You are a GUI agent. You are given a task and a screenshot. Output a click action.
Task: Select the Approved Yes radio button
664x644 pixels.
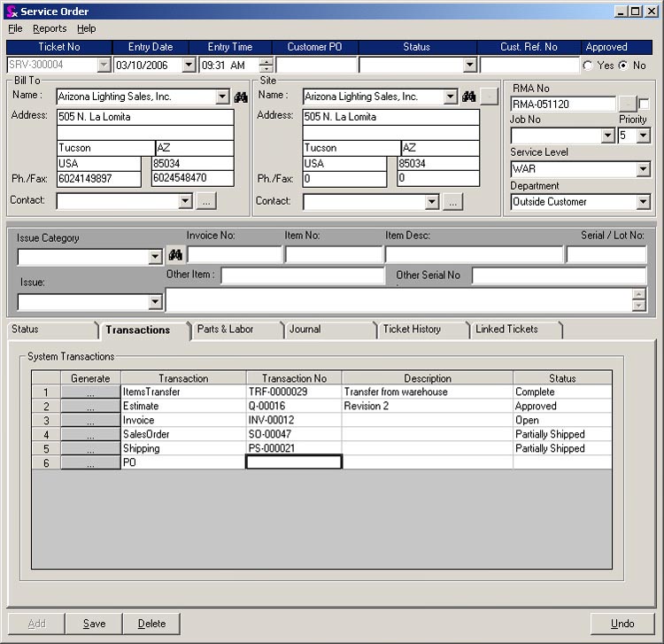588,66
